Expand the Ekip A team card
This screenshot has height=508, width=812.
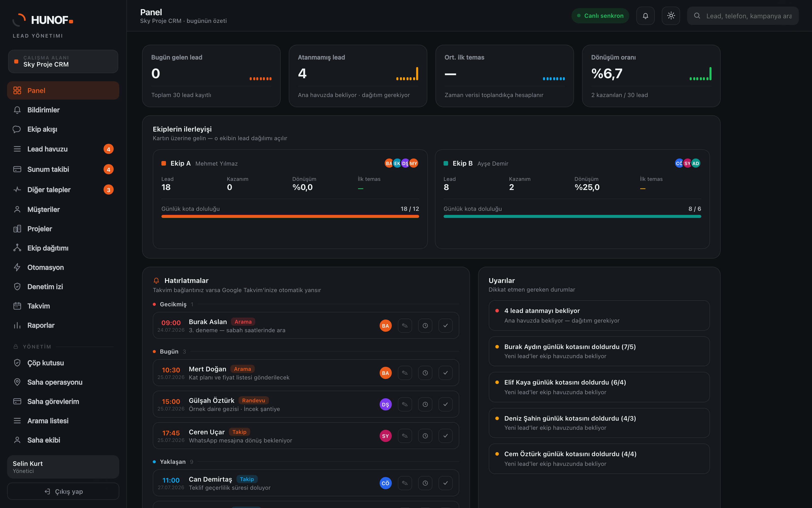tap(290, 199)
